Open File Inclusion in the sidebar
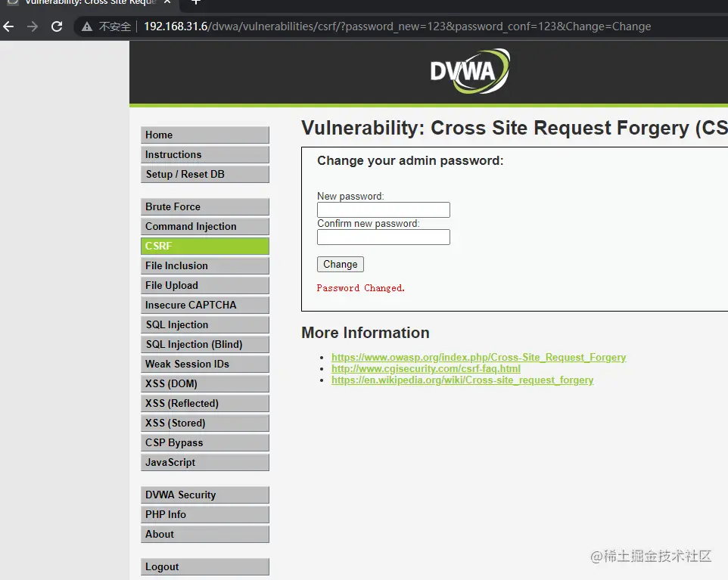The width and height of the screenshot is (728, 580). [x=205, y=266]
